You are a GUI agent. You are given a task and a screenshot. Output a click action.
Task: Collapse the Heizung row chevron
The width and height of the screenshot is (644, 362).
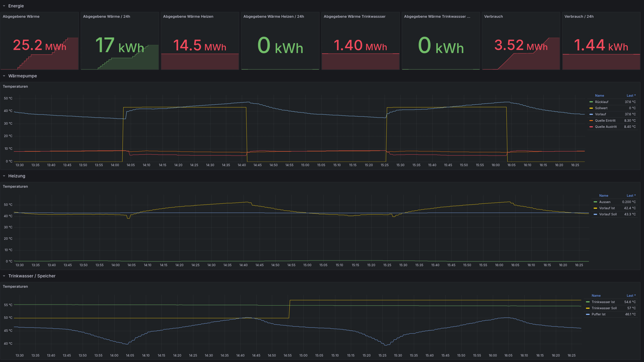coord(4,176)
